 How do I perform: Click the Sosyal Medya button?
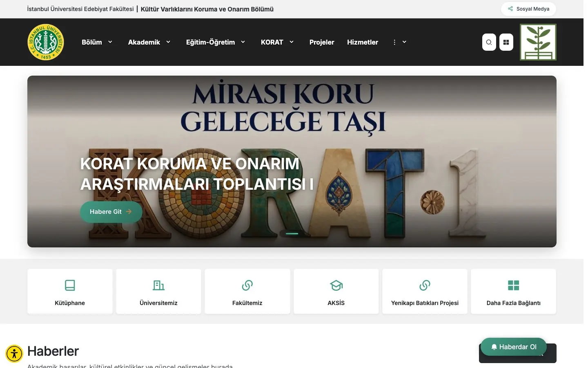pyautogui.click(x=528, y=9)
